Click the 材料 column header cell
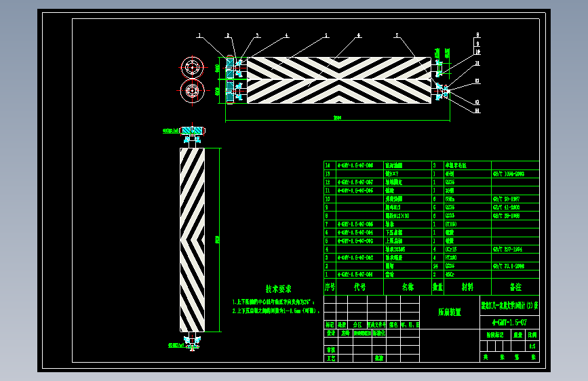The image size is (588, 381). pos(467,287)
